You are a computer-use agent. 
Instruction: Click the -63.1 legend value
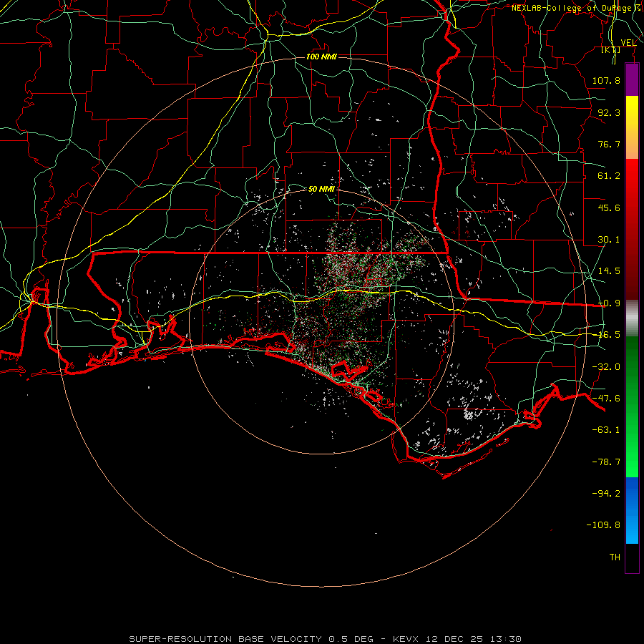click(x=606, y=430)
